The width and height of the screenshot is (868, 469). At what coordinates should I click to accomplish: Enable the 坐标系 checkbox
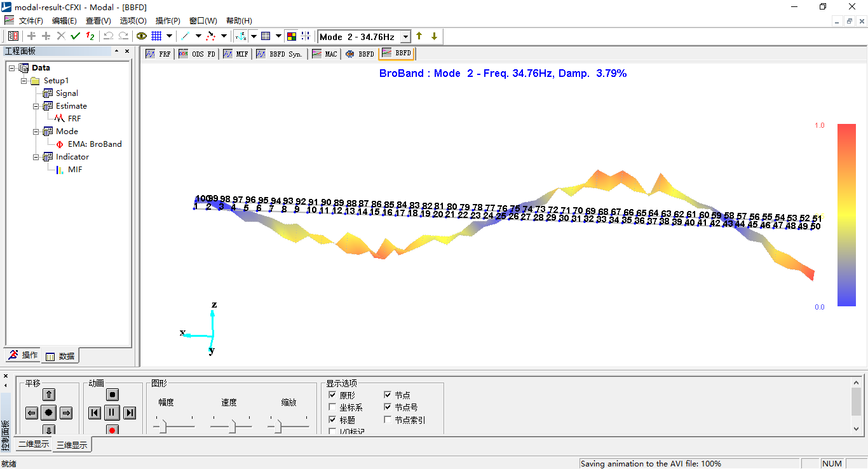click(332, 407)
